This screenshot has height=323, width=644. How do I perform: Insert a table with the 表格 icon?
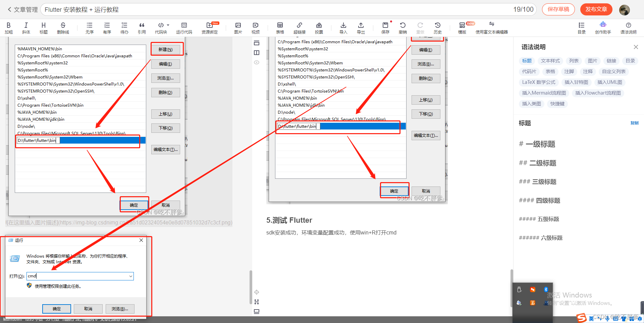pos(280,28)
